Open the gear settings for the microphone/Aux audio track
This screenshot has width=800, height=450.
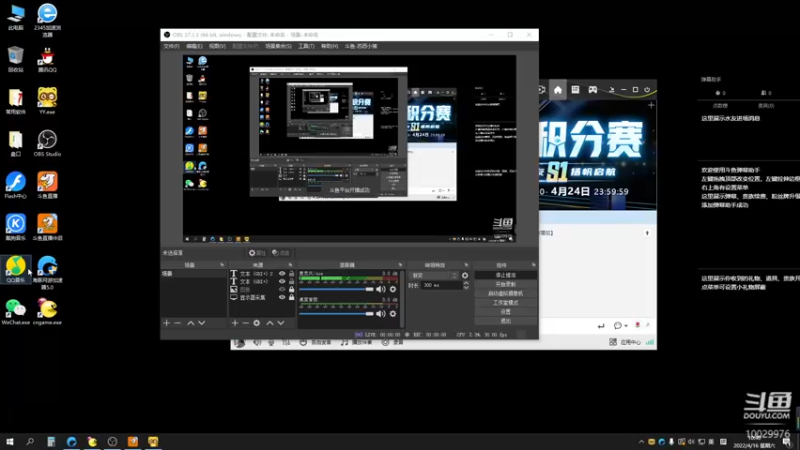pos(393,289)
